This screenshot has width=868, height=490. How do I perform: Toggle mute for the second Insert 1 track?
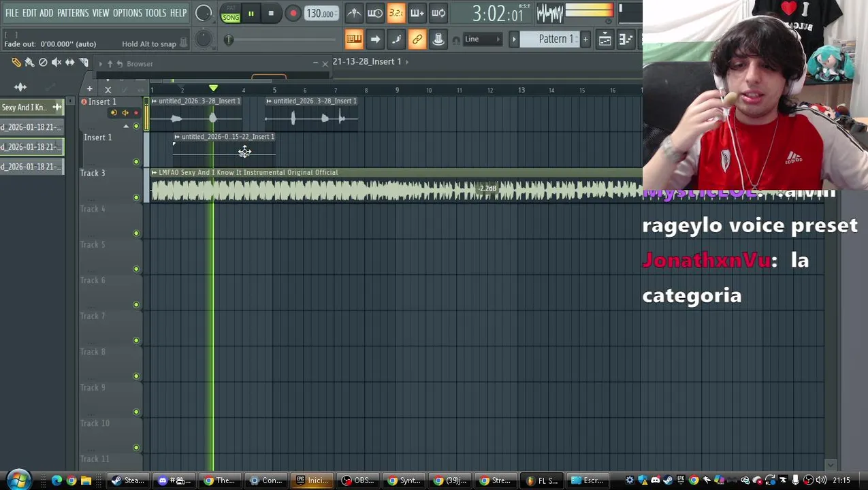coord(136,162)
